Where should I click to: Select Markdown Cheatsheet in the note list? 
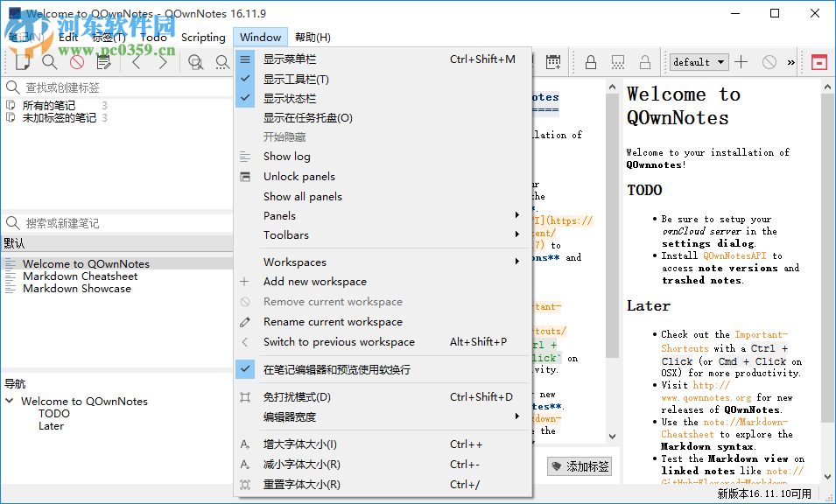click(x=80, y=276)
